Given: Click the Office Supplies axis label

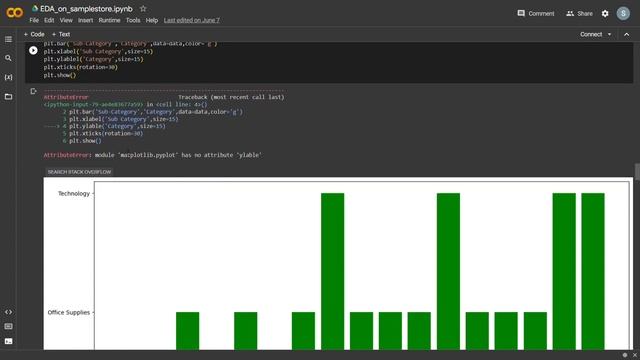Looking at the screenshot, I should pos(69,312).
